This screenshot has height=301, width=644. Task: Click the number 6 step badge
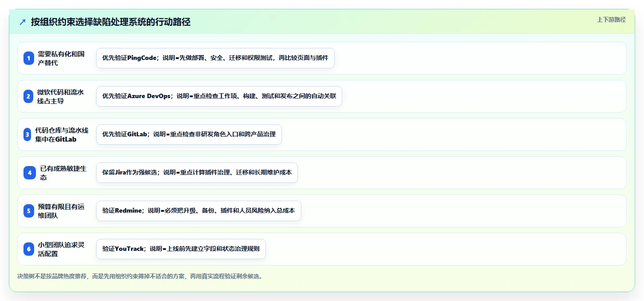click(29, 249)
